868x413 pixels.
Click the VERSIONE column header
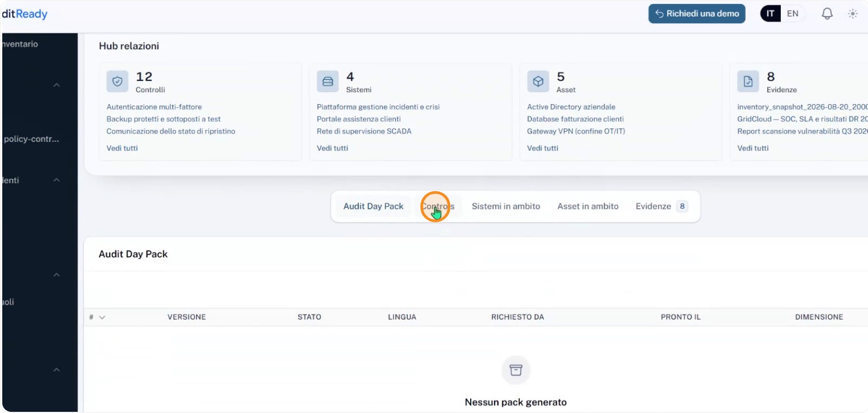(x=187, y=317)
